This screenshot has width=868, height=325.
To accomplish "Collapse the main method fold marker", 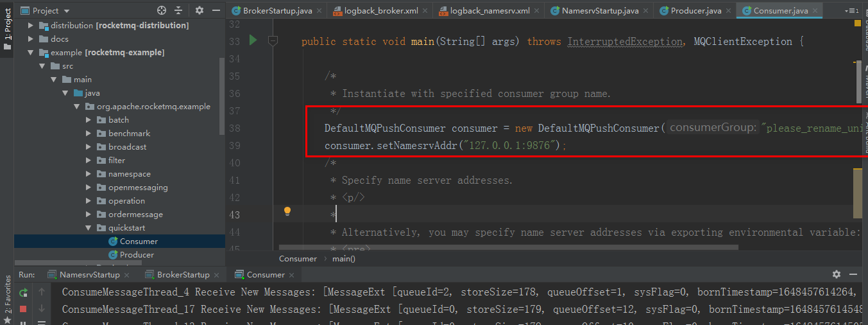I will point(273,40).
